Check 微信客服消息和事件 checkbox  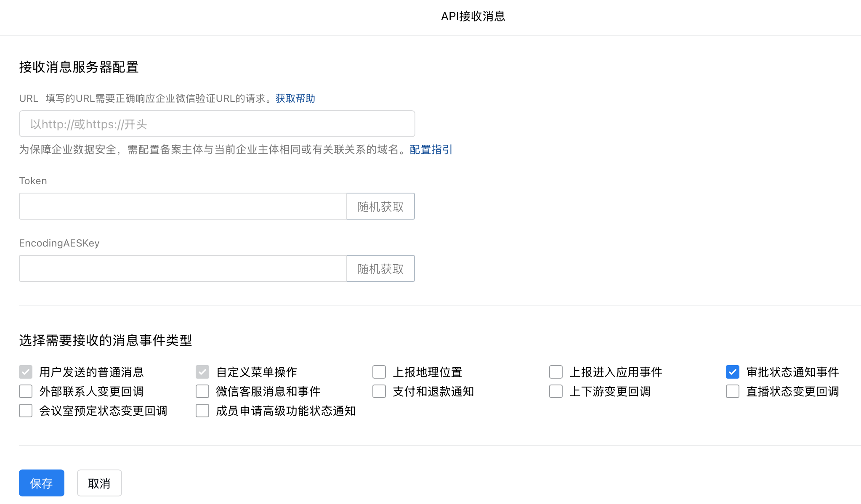tap(202, 391)
